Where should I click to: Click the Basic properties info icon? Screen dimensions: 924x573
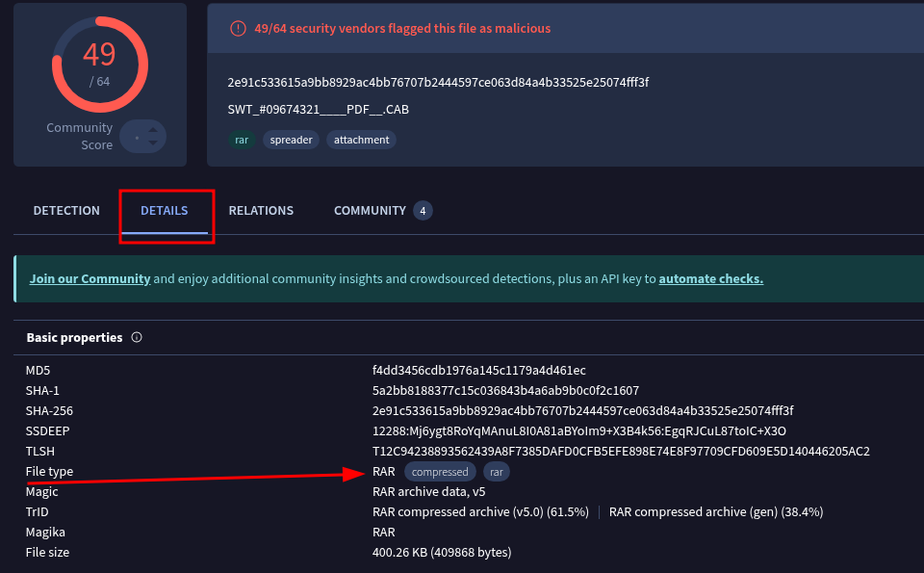[137, 337]
